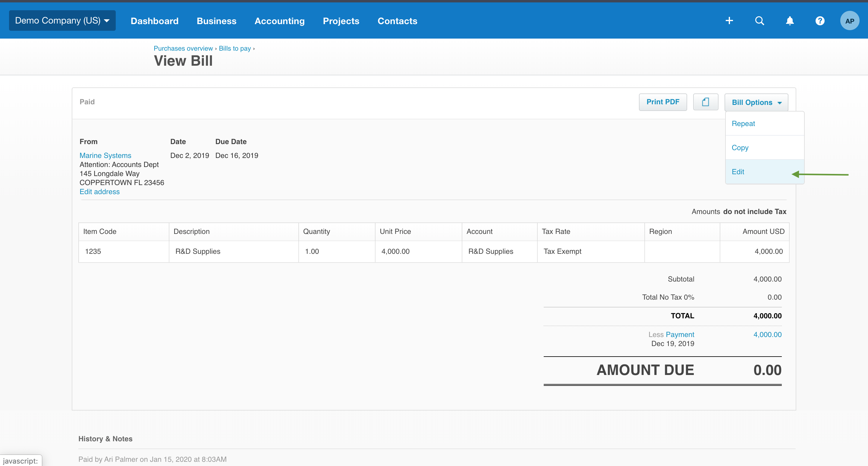The width and height of the screenshot is (868, 466).
Task: Navigate to Purchases overview breadcrumb
Action: click(x=183, y=48)
